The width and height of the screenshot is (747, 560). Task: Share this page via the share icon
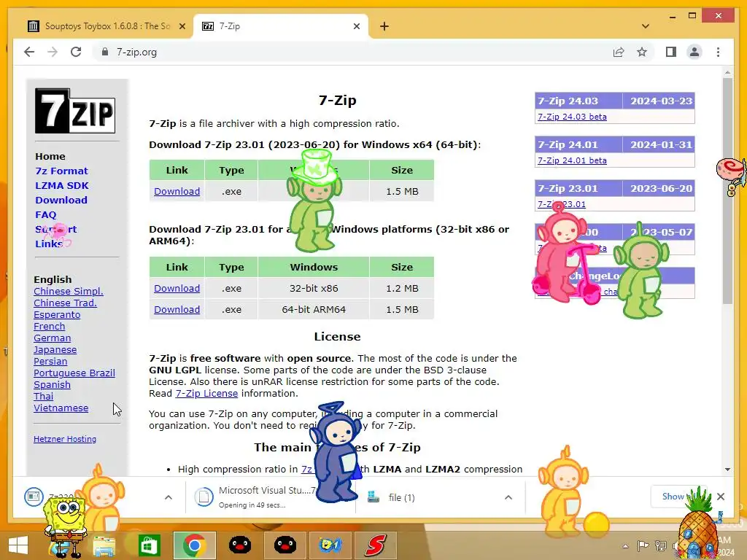point(619,52)
